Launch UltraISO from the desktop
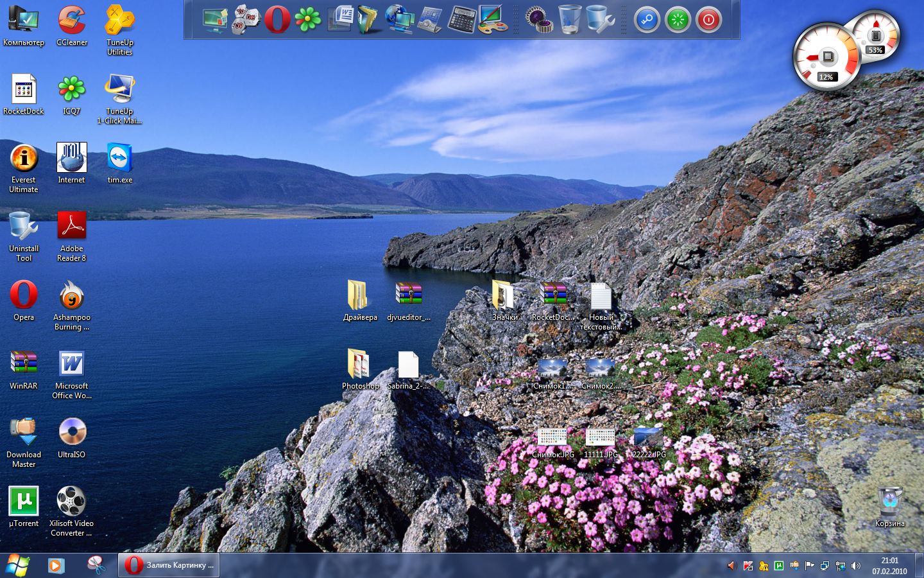The height and width of the screenshot is (578, 924). (x=71, y=432)
